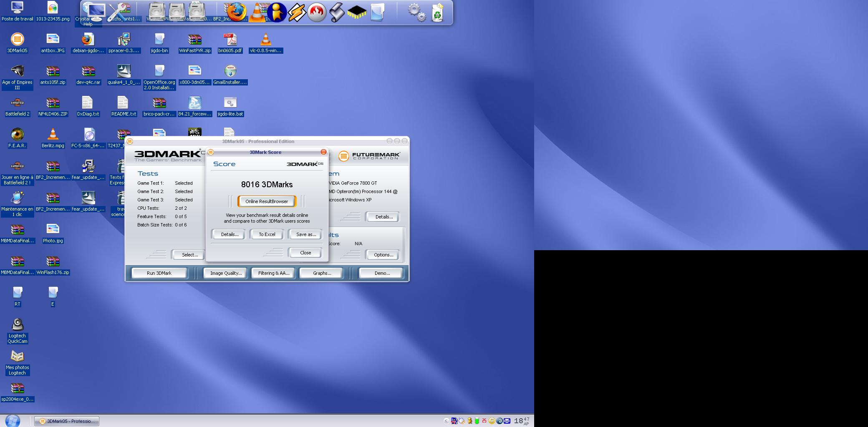The image size is (868, 427).
Task: Select the bn0605.pdf file icon
Action: 230,43
